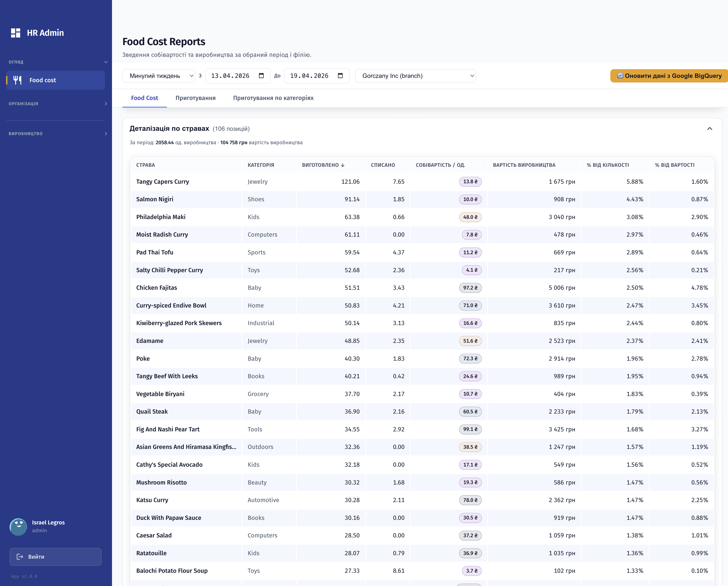Expand the Організація sidebar section
The width and height of the screenshot is (728, 586).
click(106, 104)
